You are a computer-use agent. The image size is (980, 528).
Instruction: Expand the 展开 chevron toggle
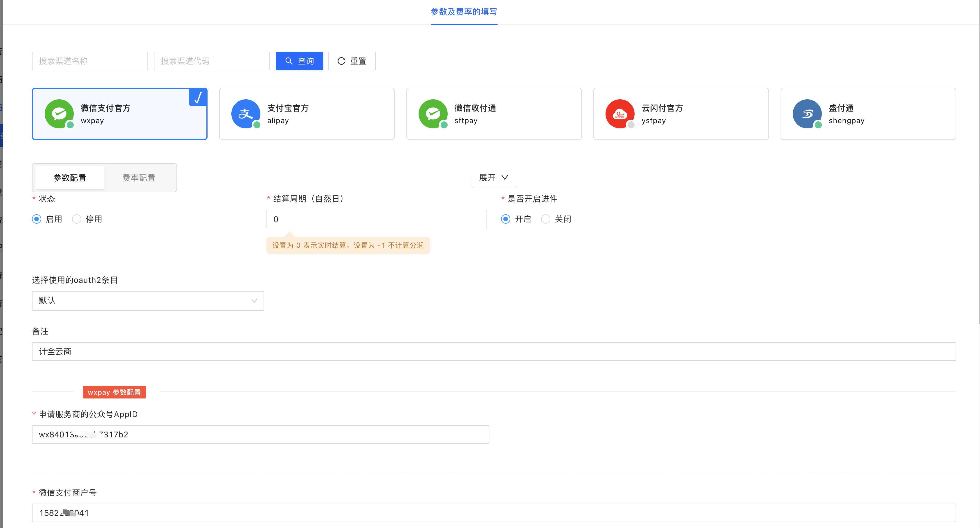[x=505, y=177]
